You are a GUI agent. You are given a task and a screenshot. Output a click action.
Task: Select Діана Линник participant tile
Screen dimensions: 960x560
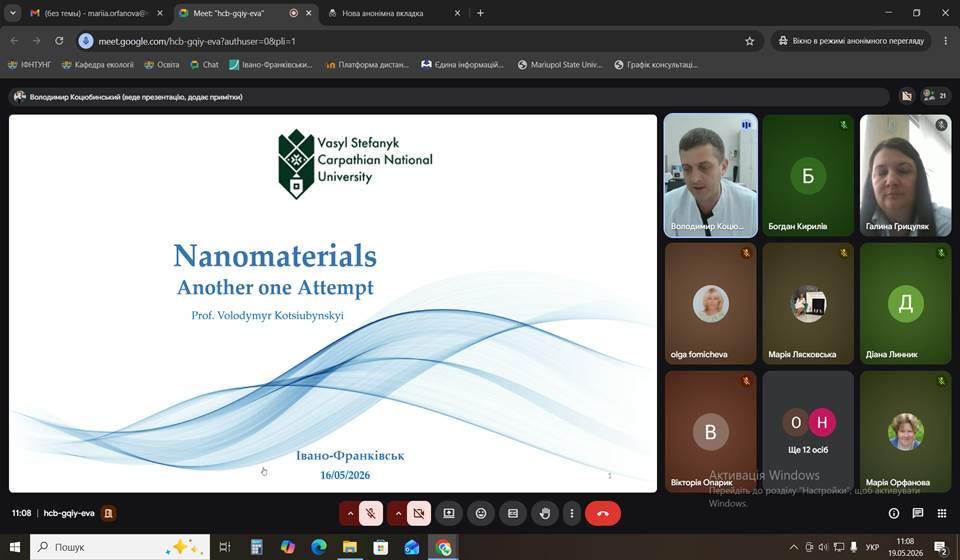click(906, 304)
